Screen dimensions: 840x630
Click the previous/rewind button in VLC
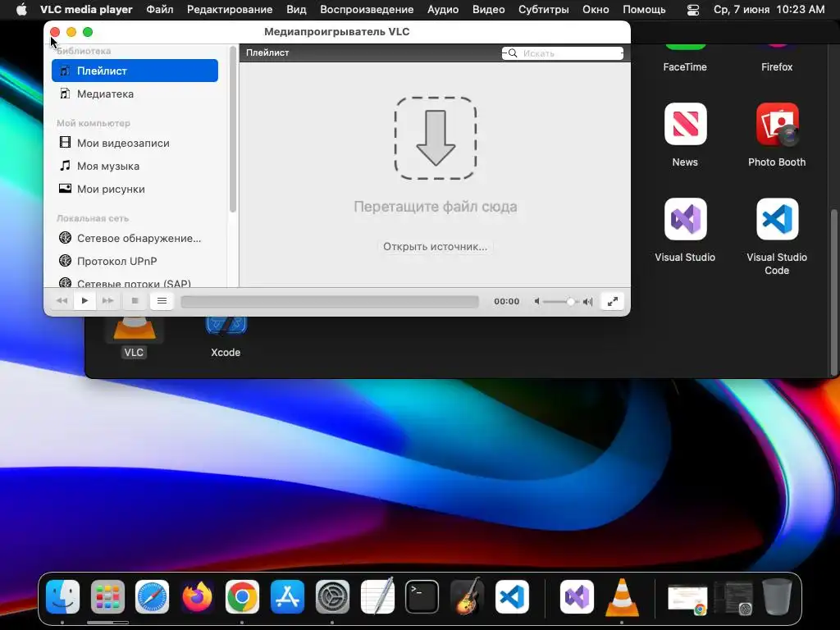(x=62, y=301)
